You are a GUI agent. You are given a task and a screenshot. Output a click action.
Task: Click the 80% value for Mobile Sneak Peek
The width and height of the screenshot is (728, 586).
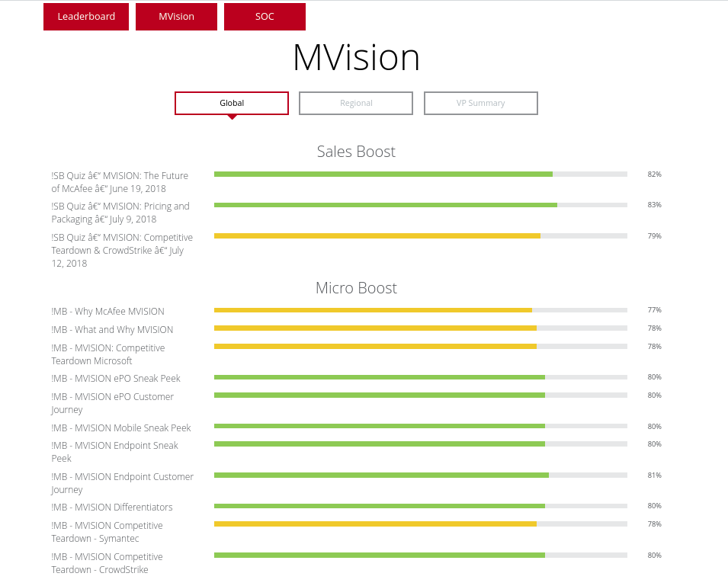(654, 427)
